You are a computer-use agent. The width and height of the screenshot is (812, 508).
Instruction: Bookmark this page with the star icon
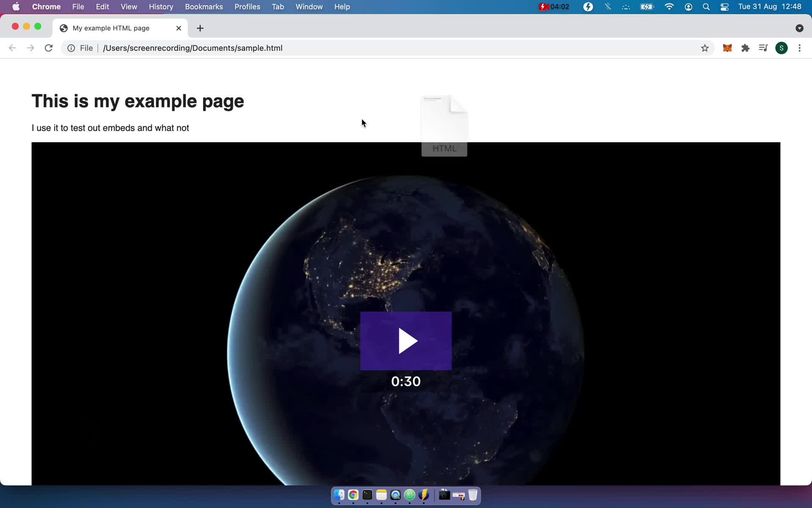click(705, 48)
